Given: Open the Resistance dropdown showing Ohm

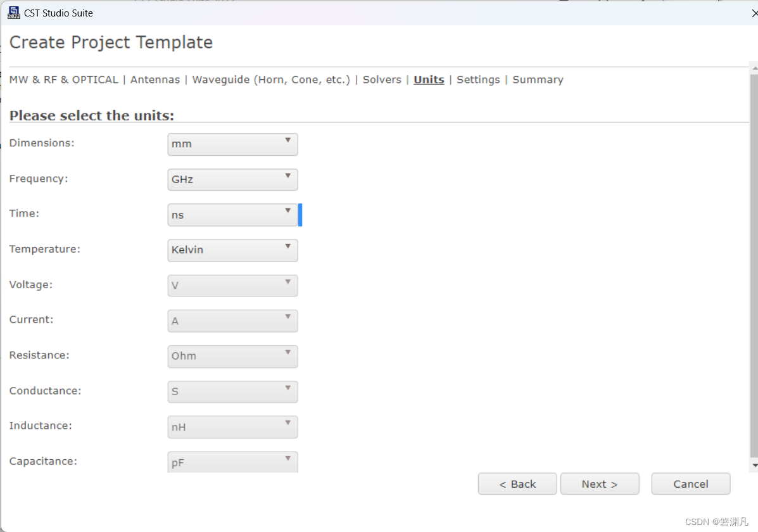Looking at the screenshot, I should [232, 356].
